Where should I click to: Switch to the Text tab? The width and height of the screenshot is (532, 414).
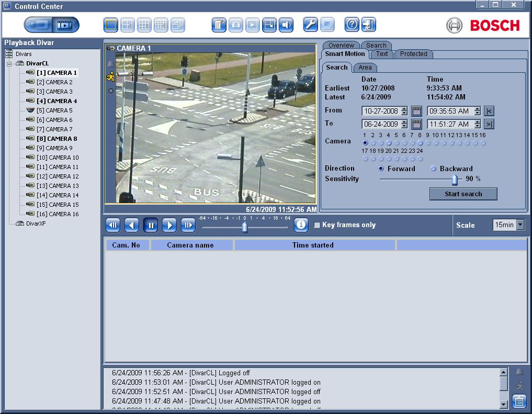(x=382, y=53)
